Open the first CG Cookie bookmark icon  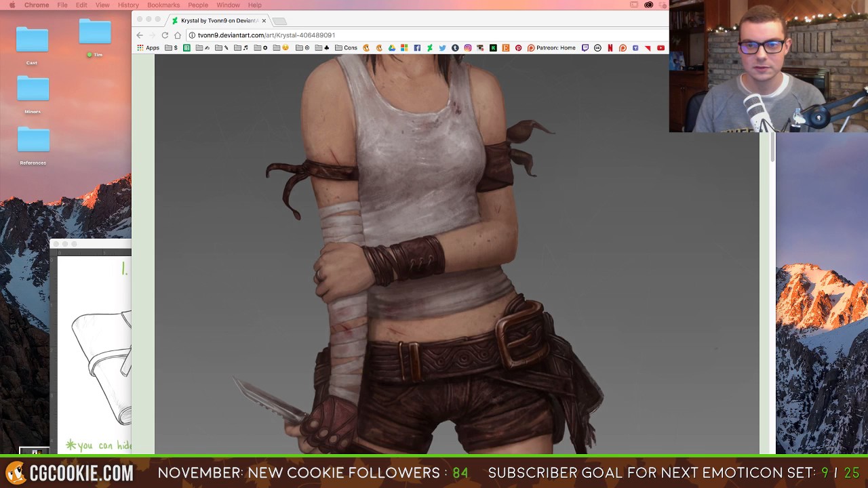366,48
